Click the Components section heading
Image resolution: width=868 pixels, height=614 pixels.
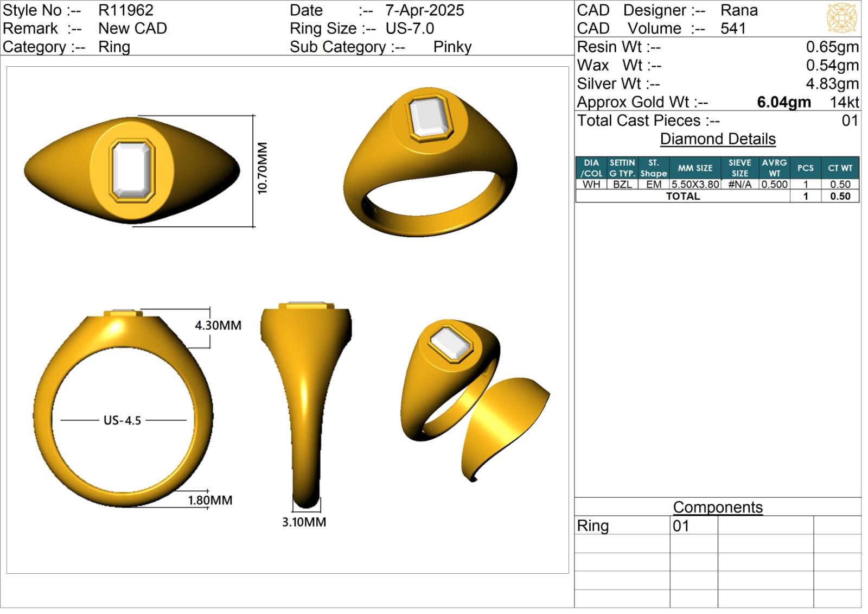(x=717, y=507)
